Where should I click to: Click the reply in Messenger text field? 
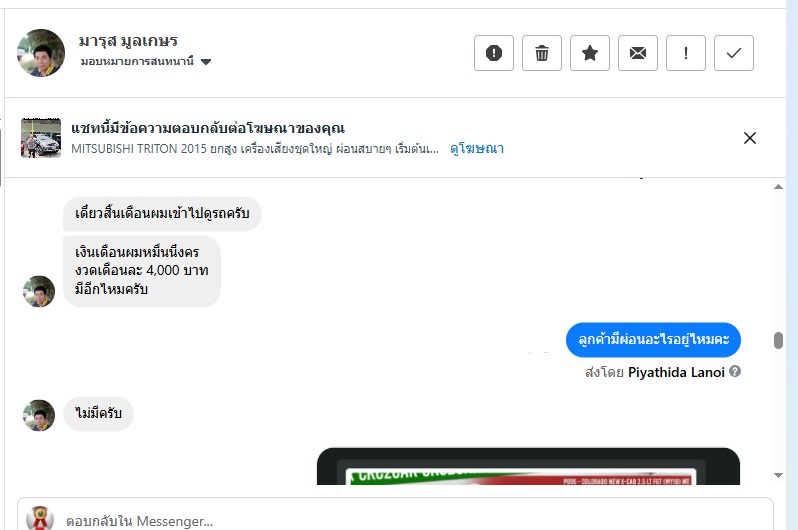pos(395,520)
